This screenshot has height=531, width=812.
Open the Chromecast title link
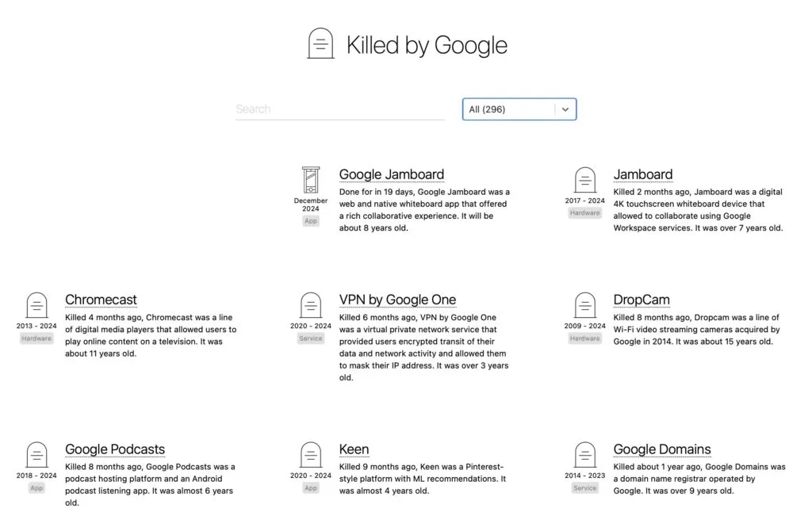101,300
